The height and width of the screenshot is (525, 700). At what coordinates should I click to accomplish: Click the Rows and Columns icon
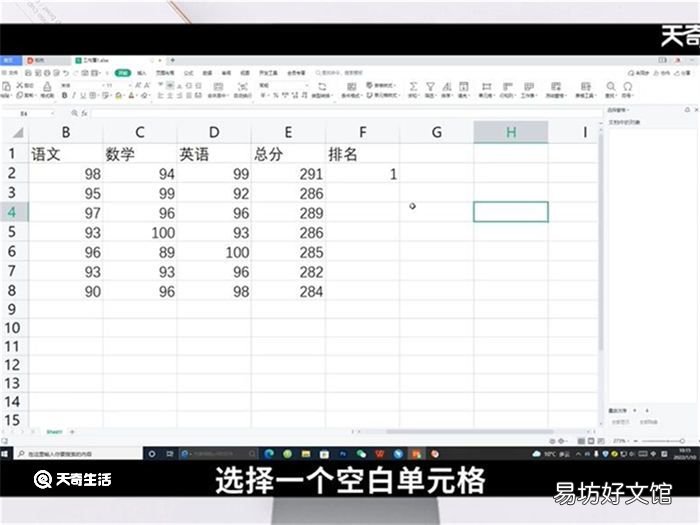508,86
